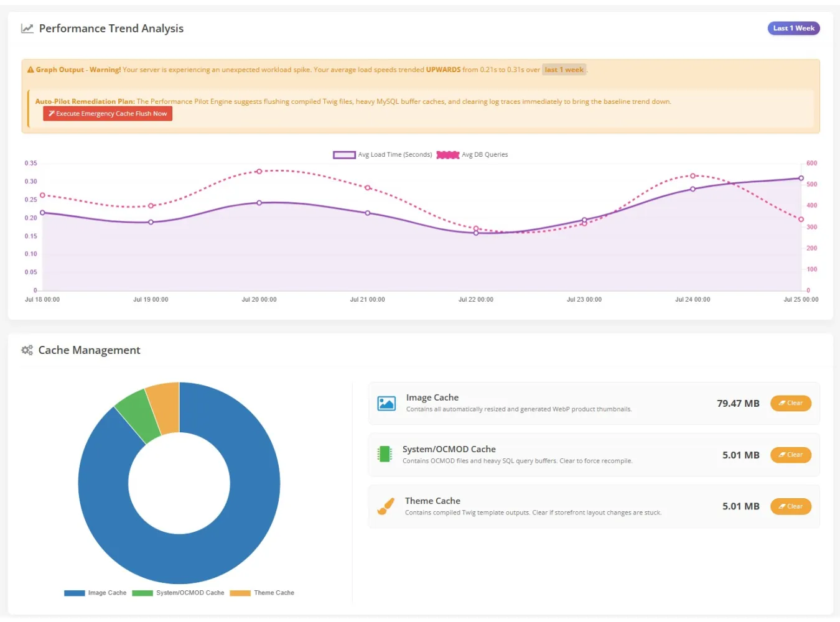This screenshot has height=622, width=840.
Task: Click the Performance Trend Analysis chart icon
Action: 27,29
